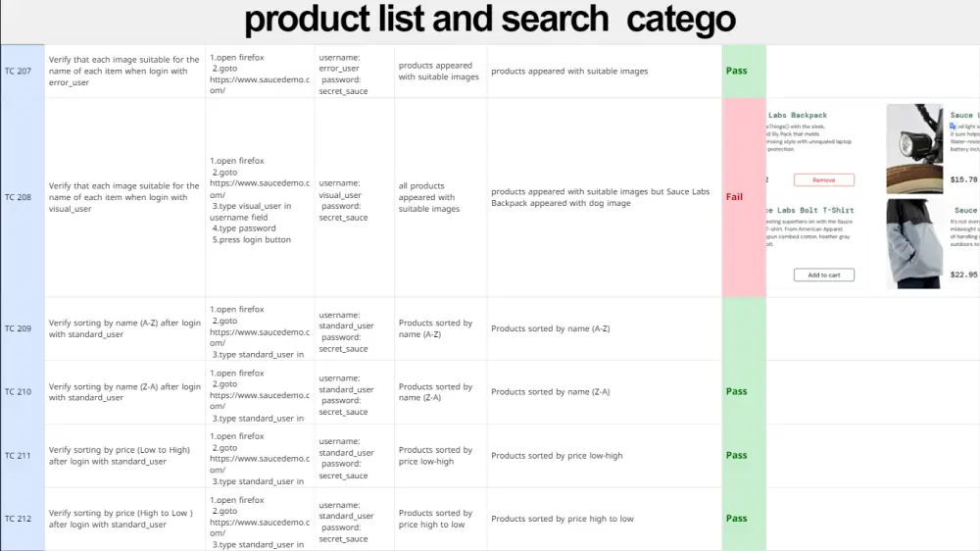Click the small blue icon beside bike light image

tap(954, 126)
